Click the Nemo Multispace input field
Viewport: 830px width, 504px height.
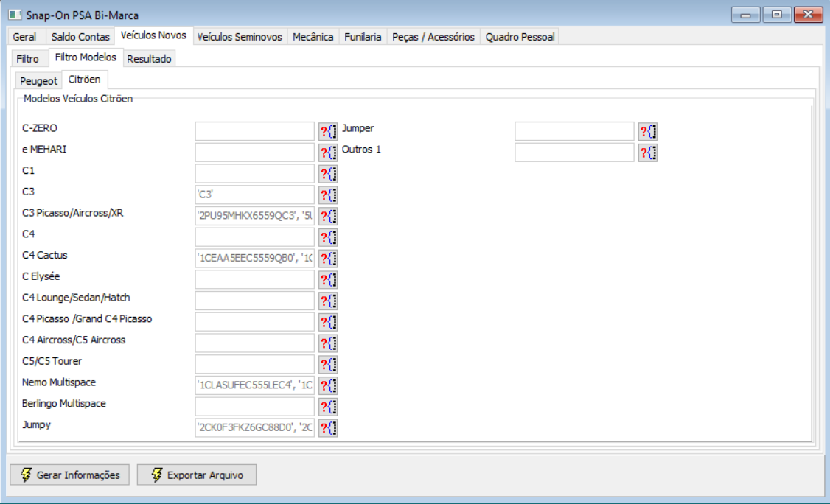(254, 385)
